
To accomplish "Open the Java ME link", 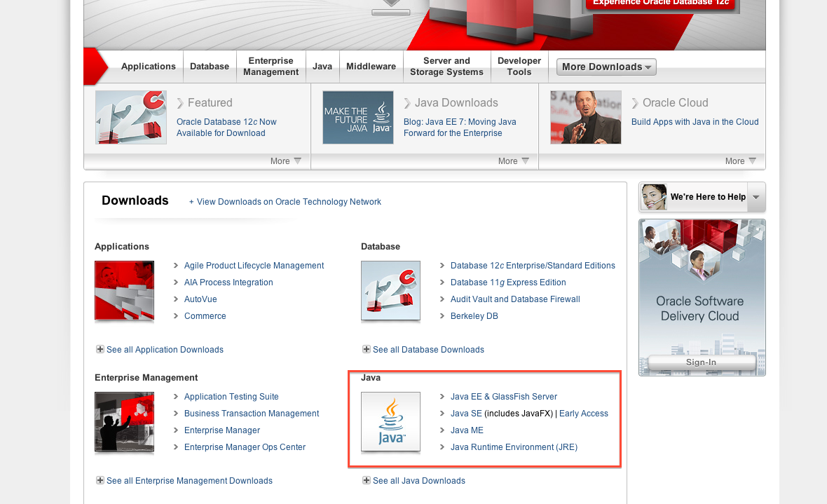I will [467, 430].
